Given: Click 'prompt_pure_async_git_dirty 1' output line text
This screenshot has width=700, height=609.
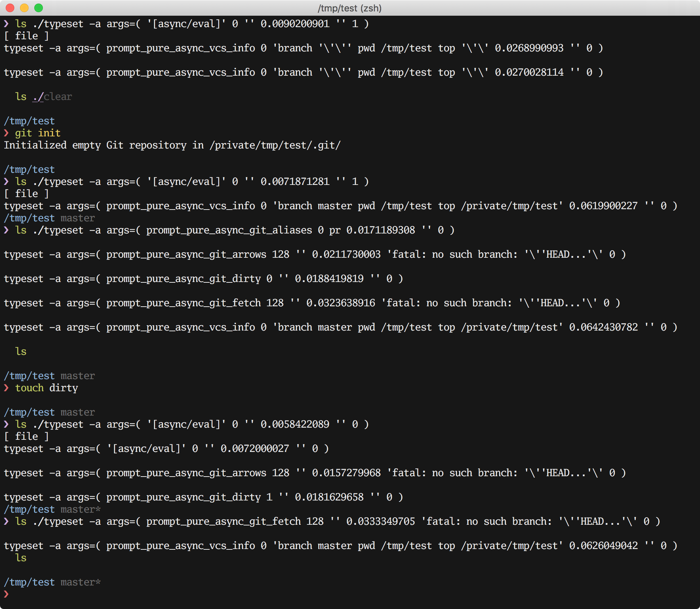Looking at the screenshot, I should tap(189, 497).
